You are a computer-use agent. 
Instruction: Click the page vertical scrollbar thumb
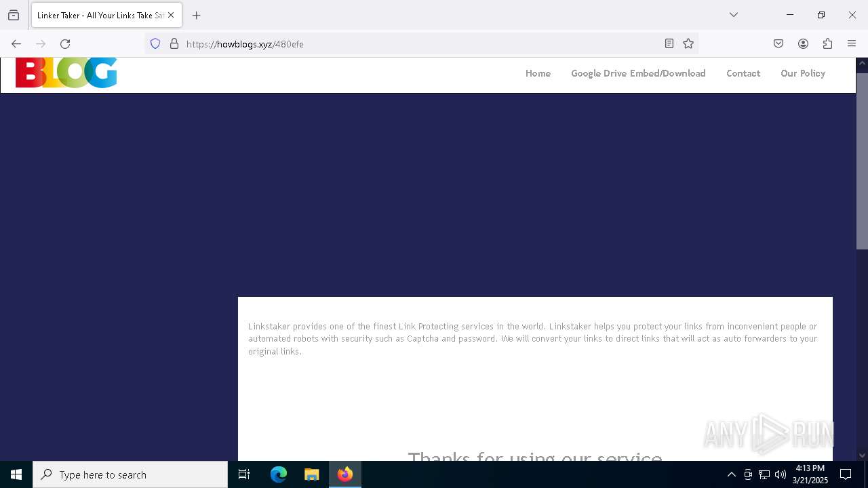pyautogui.click(x=862, y=161)
